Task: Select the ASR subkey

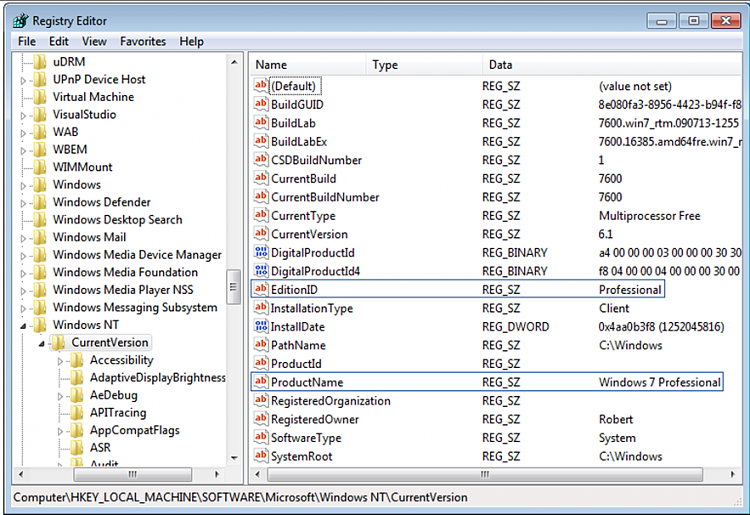Action: click(100, 448)
